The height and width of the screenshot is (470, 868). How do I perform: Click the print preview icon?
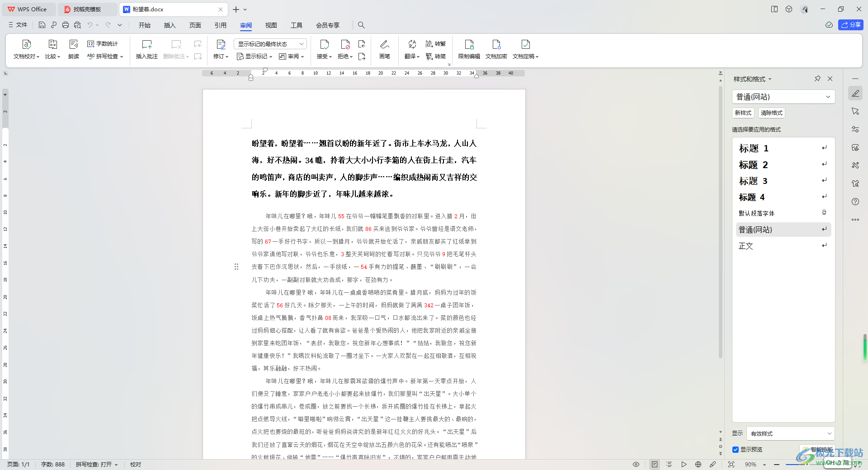point(77,25)
